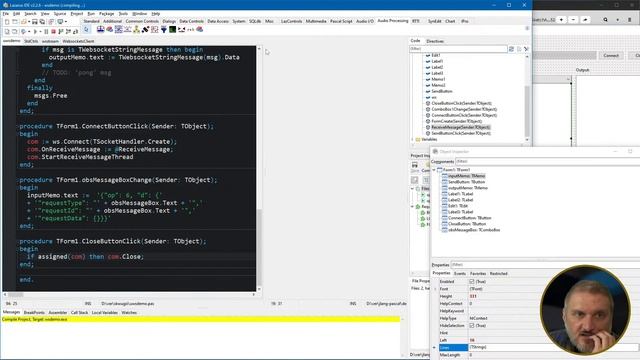Screen dimensions: 640x360
Task: Expand the Font property in Object Inspector
Action: tap(435, 289)
